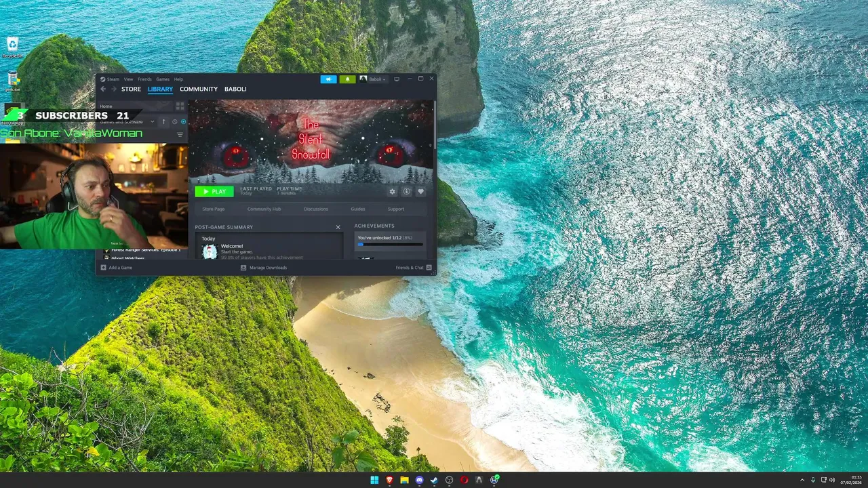868x488 pixels.
Task: Click the microphone tray icon
Action: point(813,480)
